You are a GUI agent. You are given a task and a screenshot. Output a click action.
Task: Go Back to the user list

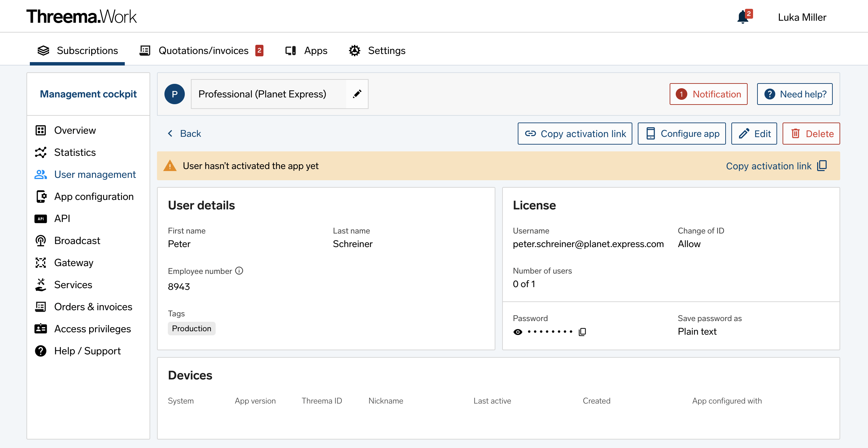coord(185,133)
